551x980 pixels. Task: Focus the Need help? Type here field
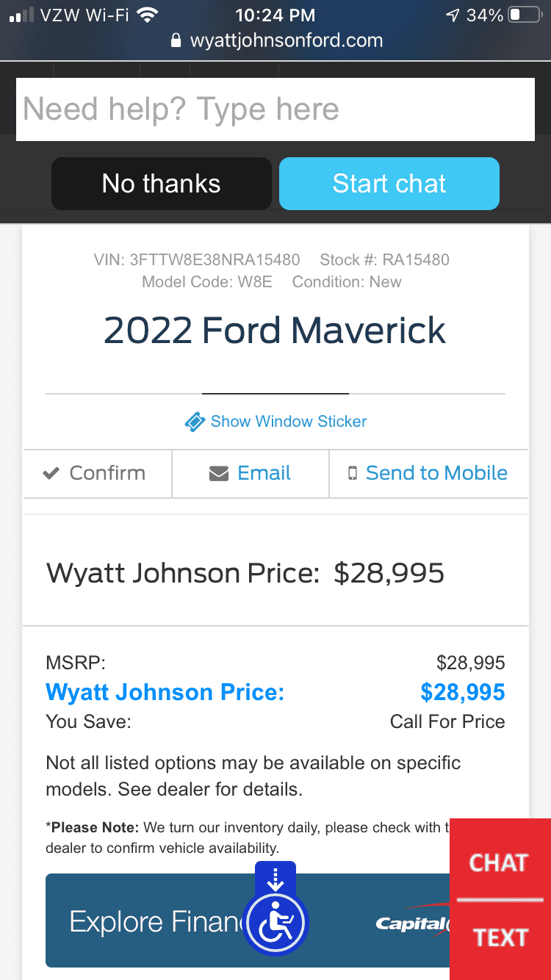pos(275,109)
